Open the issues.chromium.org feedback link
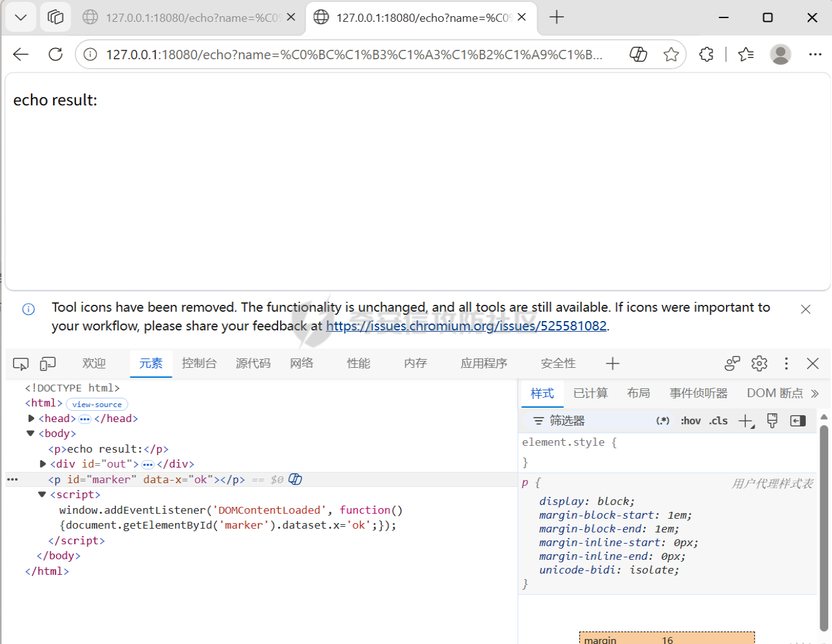Image resolution: width=832 pixels, height=644 pixels. coord(467,326)
